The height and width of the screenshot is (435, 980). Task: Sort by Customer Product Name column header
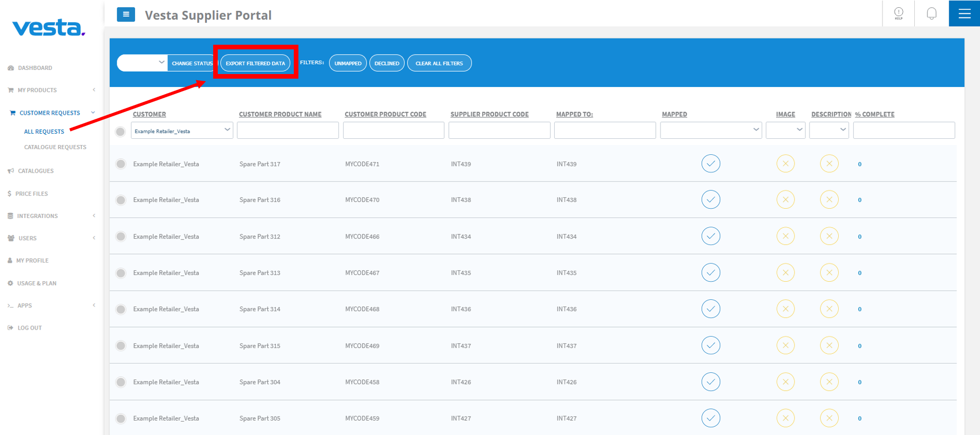[x=280, y=114]
